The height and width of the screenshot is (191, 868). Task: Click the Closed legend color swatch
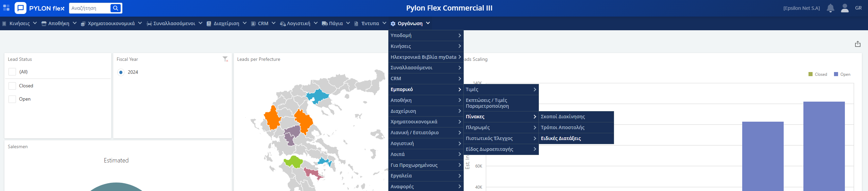coord(811,74)
